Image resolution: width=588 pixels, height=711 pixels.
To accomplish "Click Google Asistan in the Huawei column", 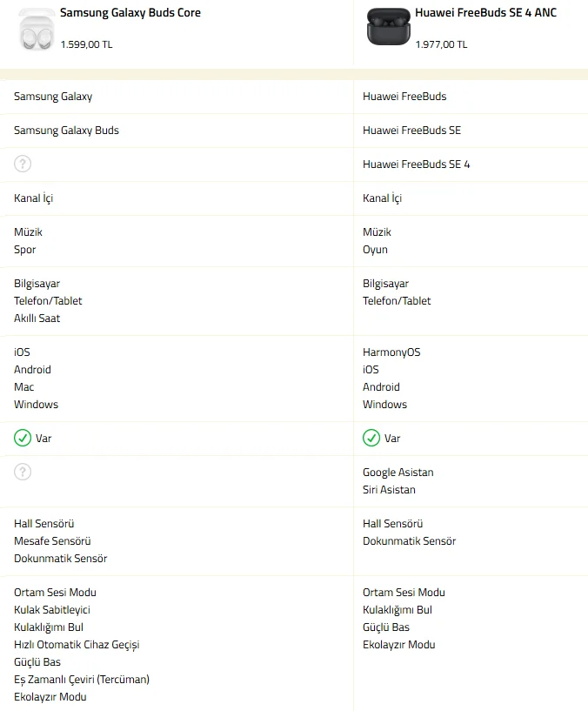I will (398, 473).
